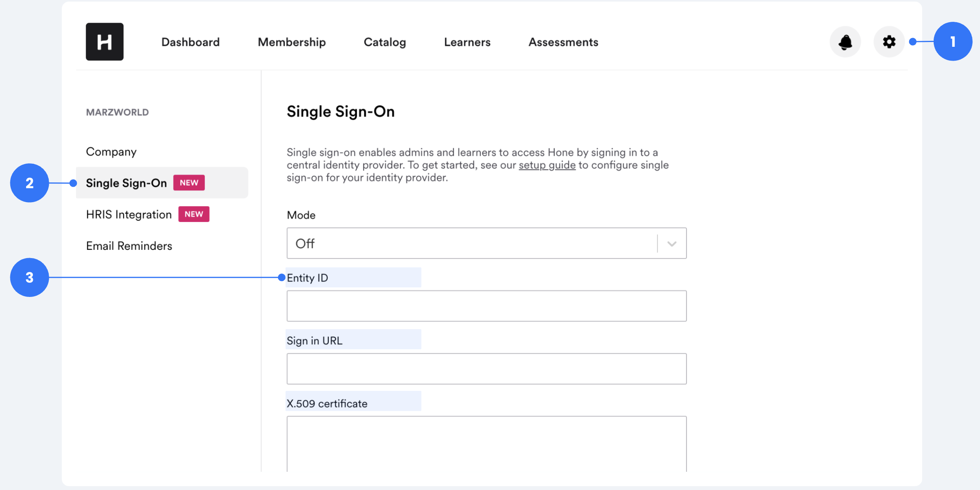980x490 pixels.
Task: Go to the Membership tab
Action: (292, 42)
